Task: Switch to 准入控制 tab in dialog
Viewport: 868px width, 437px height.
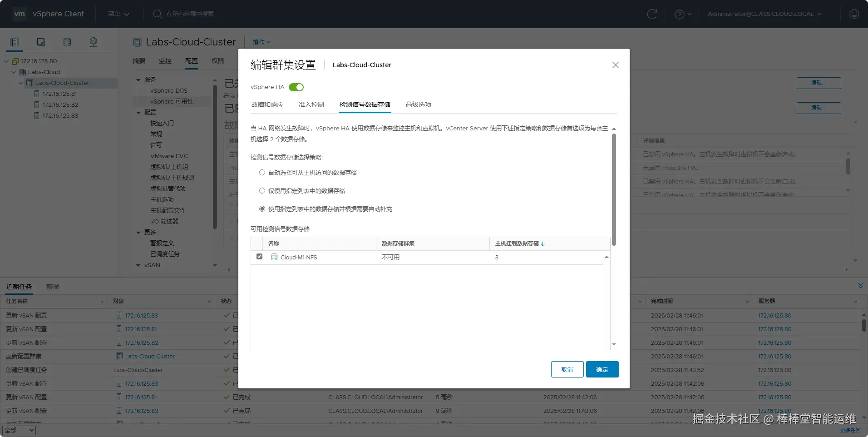Action: tap(311, 104)
